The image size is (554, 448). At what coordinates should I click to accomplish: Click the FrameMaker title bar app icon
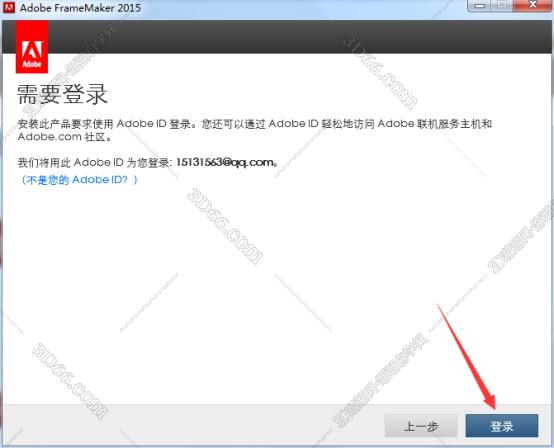(x=9, y=7)
